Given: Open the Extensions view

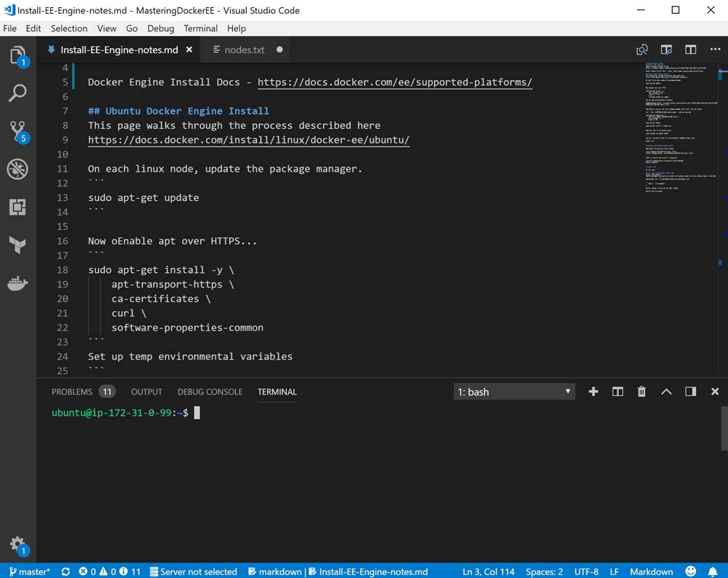Looking at the screenshot, I should [x=17, y=207].
